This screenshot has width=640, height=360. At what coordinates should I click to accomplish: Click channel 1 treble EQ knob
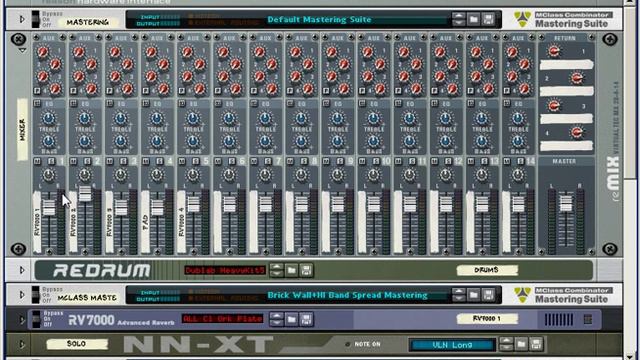click(x=49, y=119)
